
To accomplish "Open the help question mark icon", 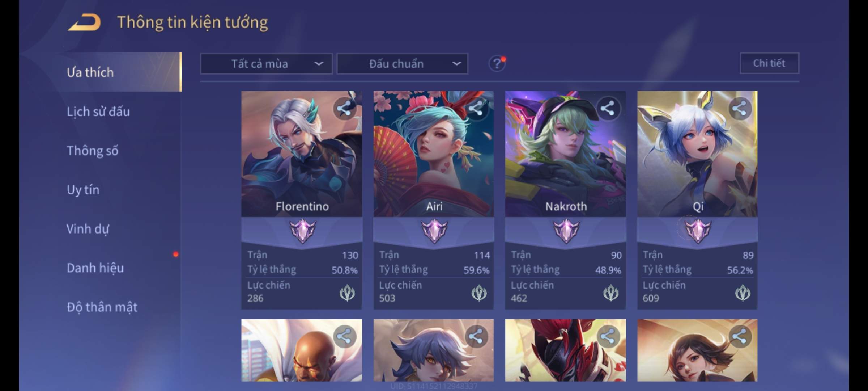I will tap(497, 64).
